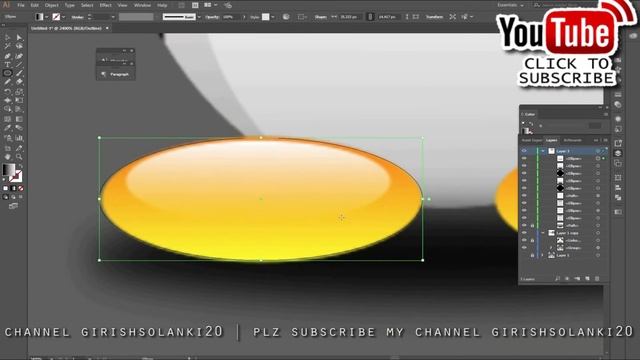This screenshot has width=640, height=360.
Task: Collapse Layer 1 disclosure triangle
Action: 543,151
